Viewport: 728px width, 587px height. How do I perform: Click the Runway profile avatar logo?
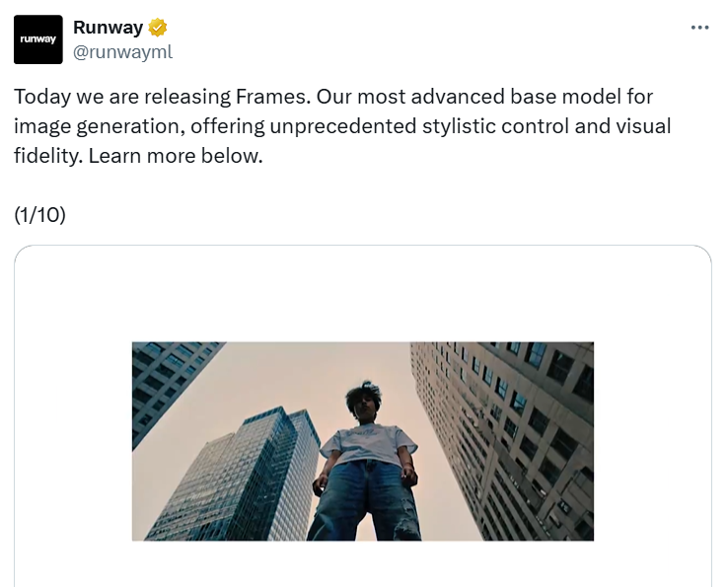38,40
